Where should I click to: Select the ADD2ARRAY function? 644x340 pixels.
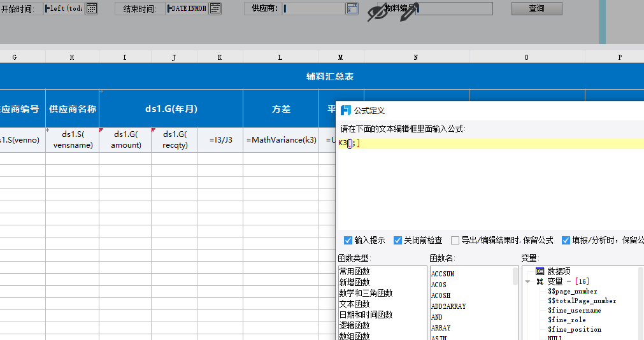(x=448, y=306)
